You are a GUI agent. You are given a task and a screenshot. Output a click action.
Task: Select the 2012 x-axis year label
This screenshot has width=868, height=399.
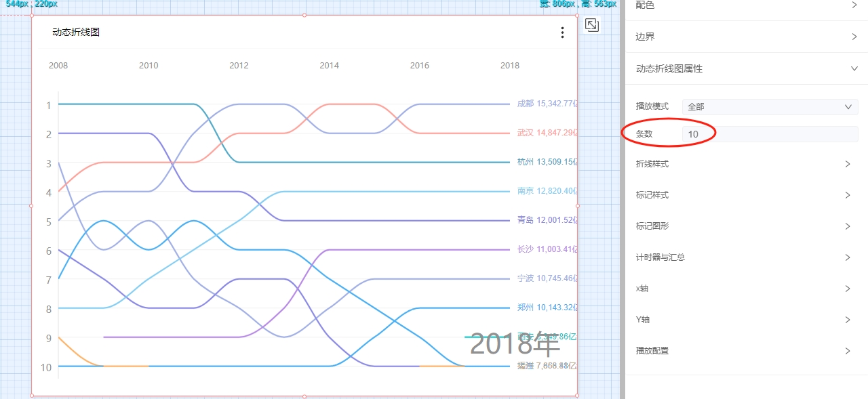(239, 66)
